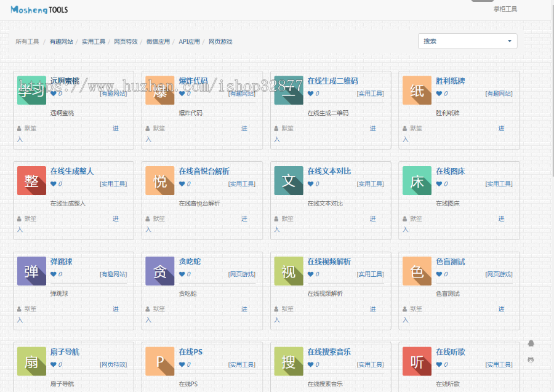Click the 搜索 dropdown arrow

510,41
